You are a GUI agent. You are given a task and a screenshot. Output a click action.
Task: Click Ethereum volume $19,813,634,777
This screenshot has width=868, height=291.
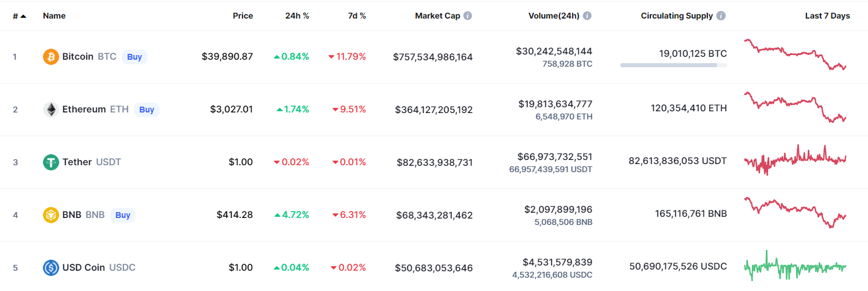coord(555,104)
